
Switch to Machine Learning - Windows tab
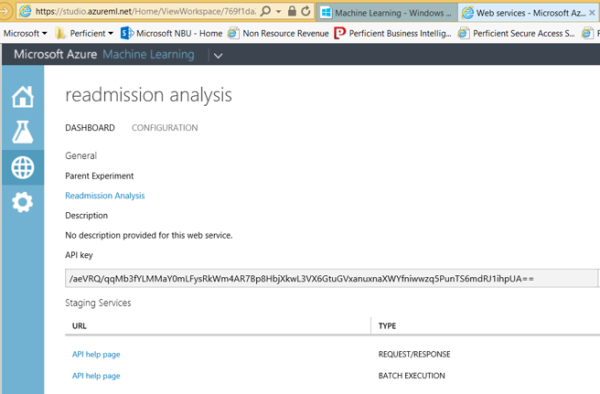point(387,13)
